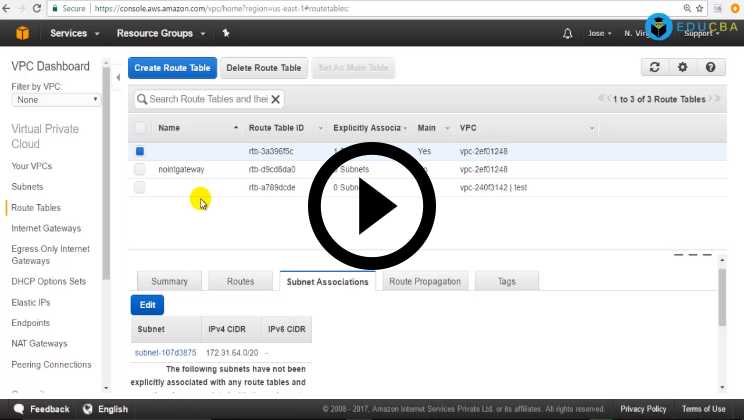Open the help question mark icon

[x=710, y=68]
